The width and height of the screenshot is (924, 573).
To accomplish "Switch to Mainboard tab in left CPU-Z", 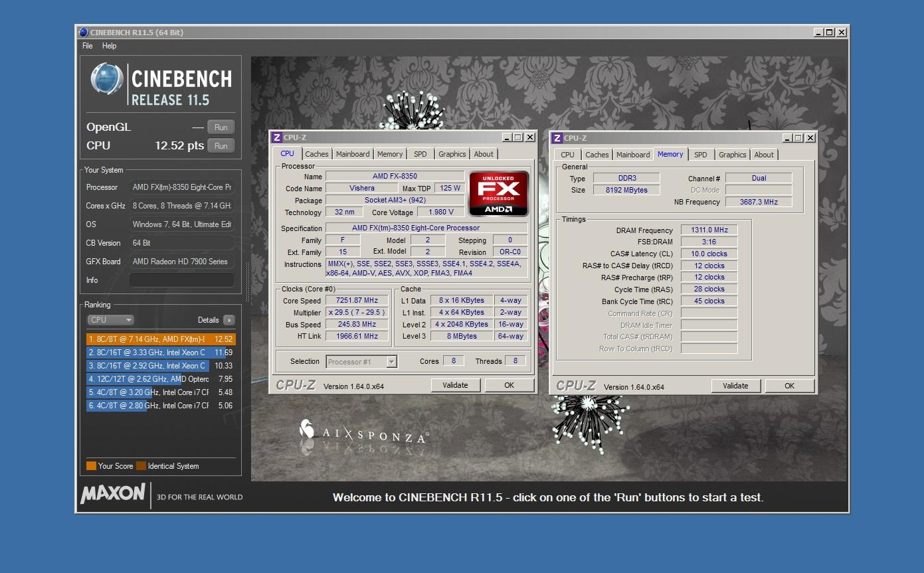I will point(353,154).
